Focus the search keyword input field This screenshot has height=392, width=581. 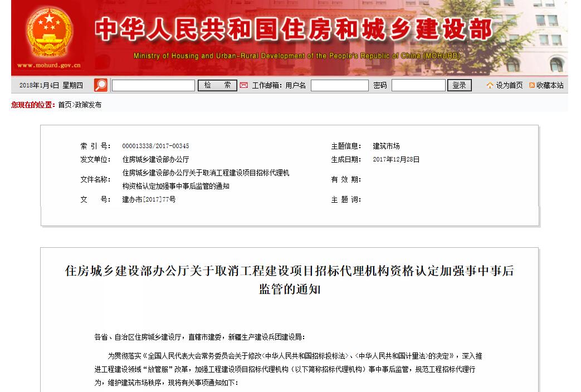(x=153, y=85)
